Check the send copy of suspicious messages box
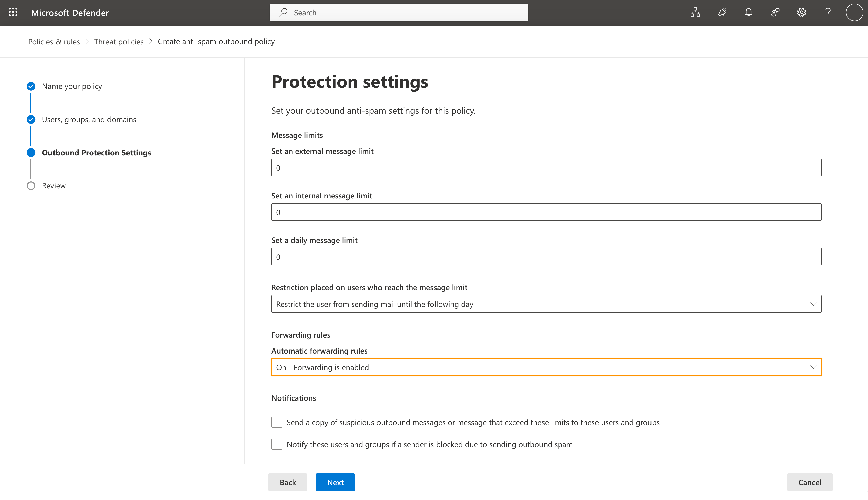Screen dimensions: 868x500 (x=277, y=422)
